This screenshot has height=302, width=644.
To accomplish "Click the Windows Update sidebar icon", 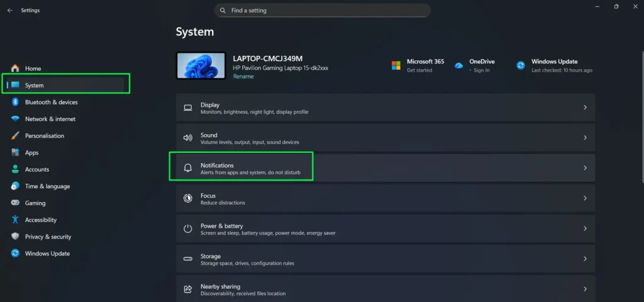I will pyautogui.click(x=15, y=254).
